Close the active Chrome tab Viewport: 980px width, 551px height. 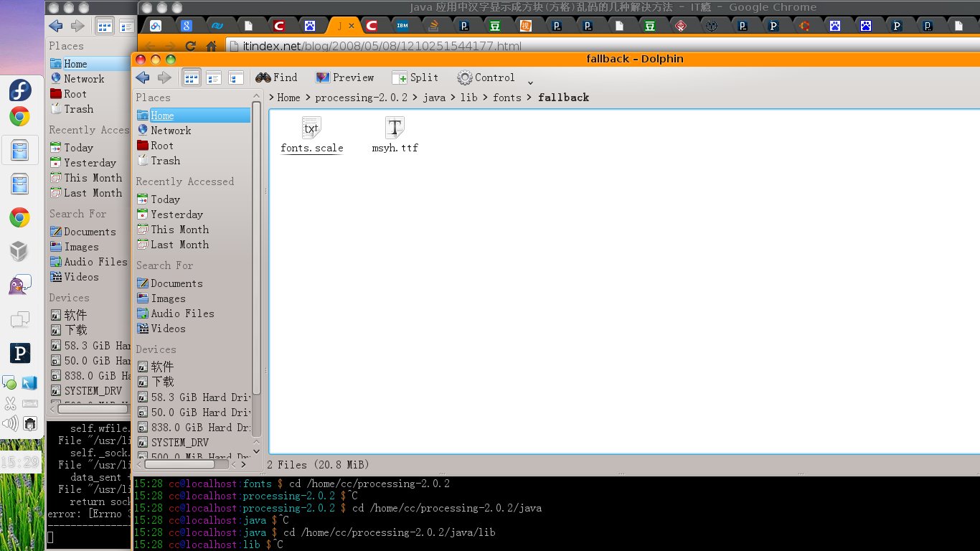point(351,26)
